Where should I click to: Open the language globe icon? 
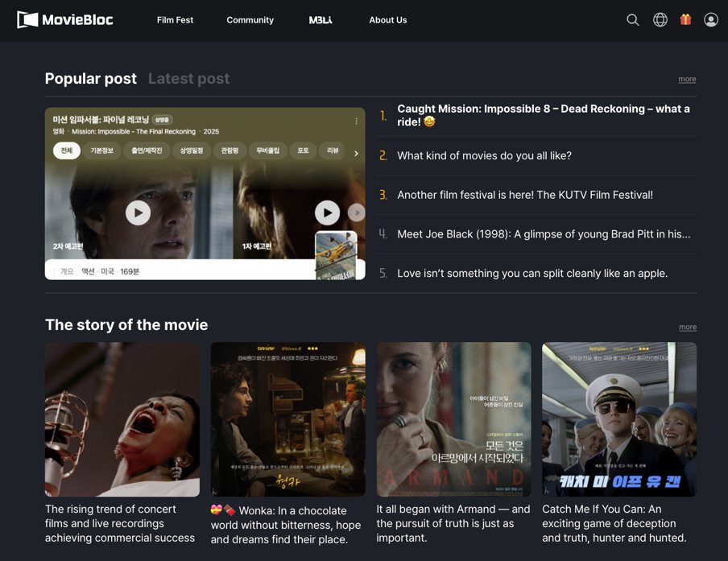tap(660, 19)
